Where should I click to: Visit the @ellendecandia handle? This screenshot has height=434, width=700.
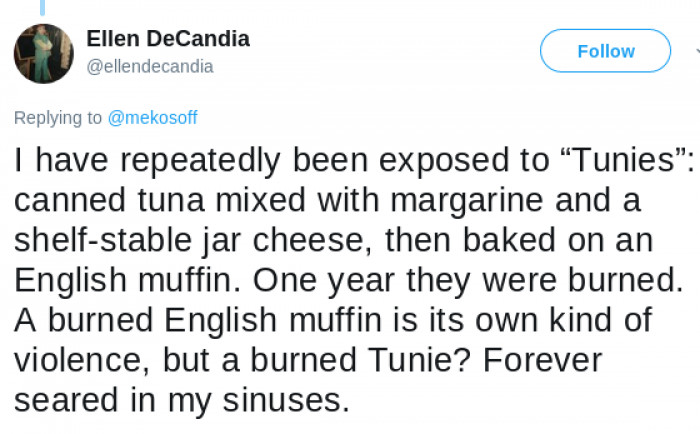[x=150, y=67]
